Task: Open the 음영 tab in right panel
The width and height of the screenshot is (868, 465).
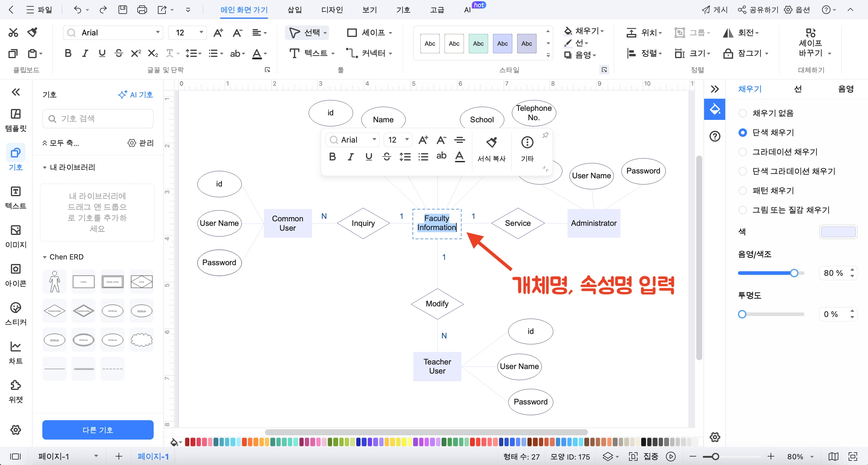Action: [845, 89]
